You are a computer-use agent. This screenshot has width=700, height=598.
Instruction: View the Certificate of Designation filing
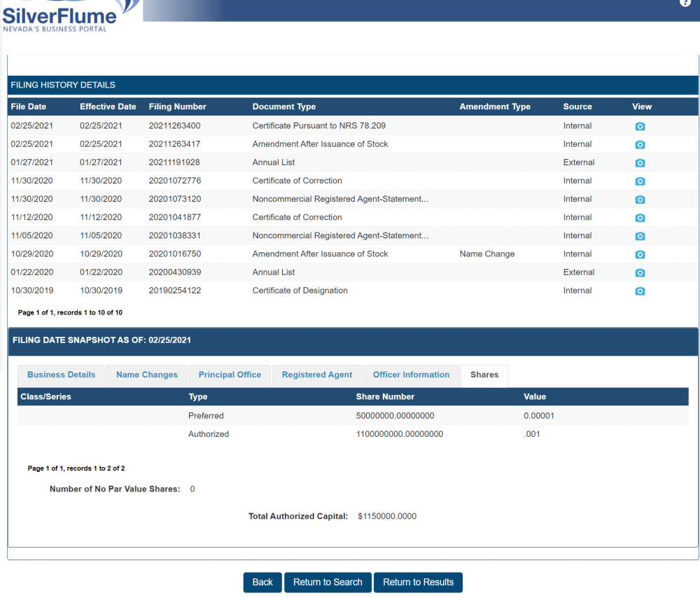640,291
